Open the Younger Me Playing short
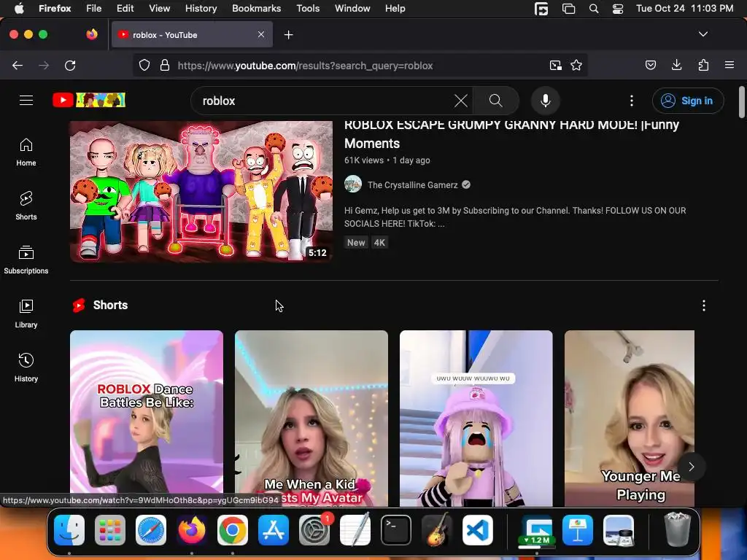This screenshot has height=560, width=747. pyautogui.click(x=630, y=418)
